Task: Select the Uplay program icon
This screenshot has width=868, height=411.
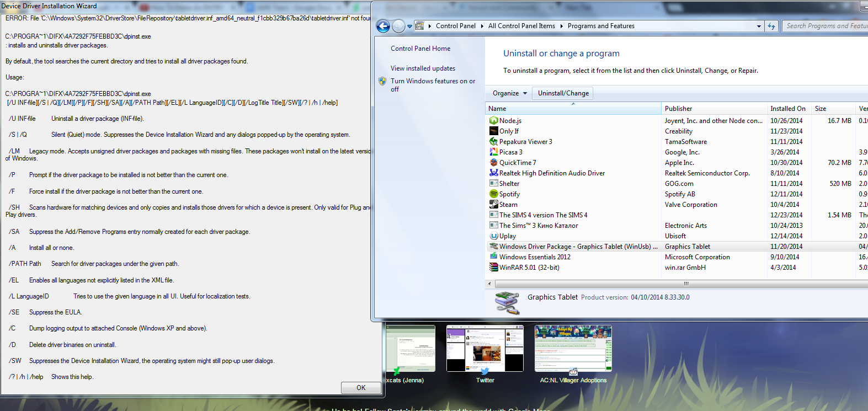Action: point(494,236)
